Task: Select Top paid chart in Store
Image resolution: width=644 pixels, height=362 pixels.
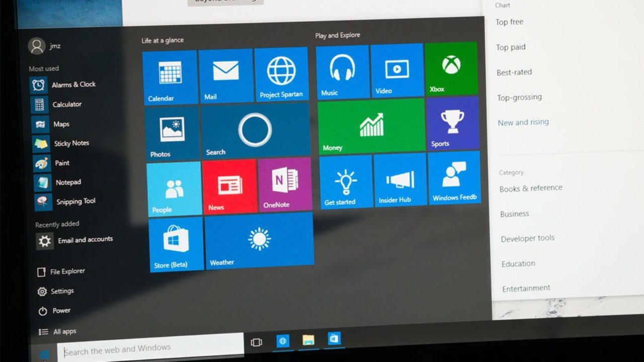Action: click(511, 47)
